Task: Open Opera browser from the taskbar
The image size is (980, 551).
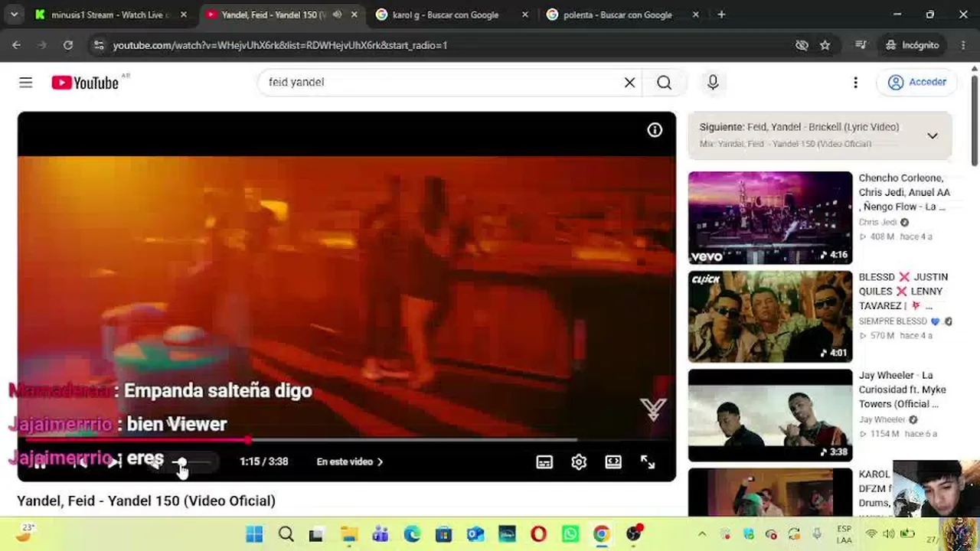Action: [x=538, y=534]
